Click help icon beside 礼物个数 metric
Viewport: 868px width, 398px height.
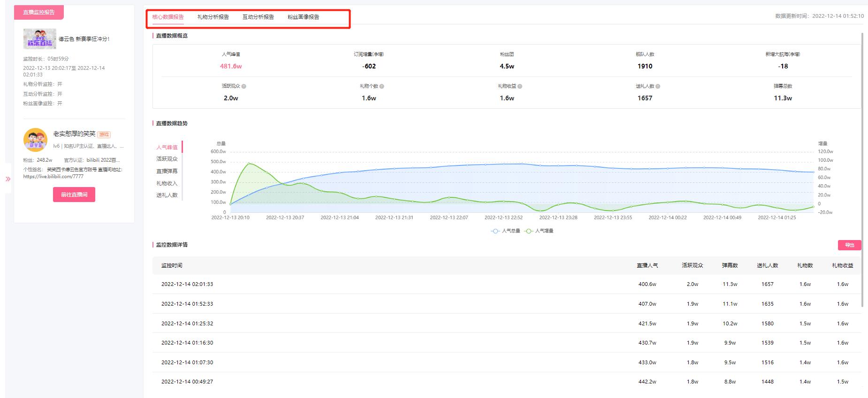tap(382, 86)
